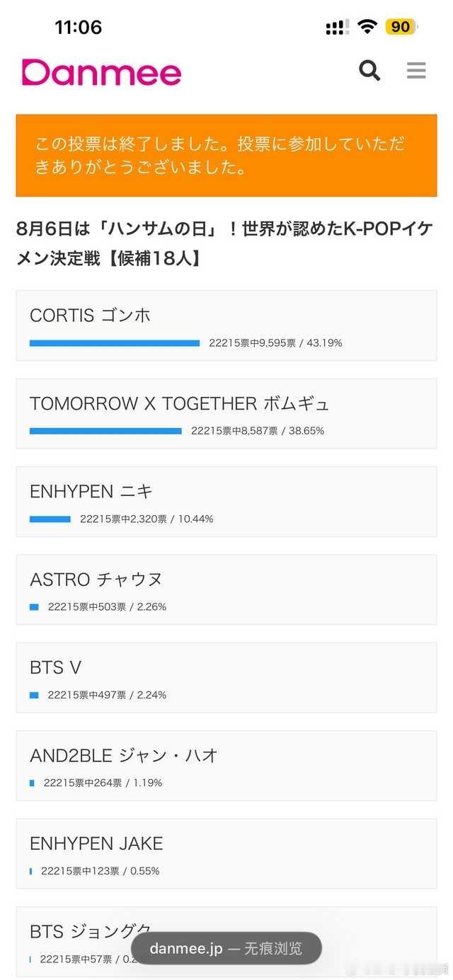
Task: Select the ASTRO チャウヌ result row
Action: coord(226,589)
